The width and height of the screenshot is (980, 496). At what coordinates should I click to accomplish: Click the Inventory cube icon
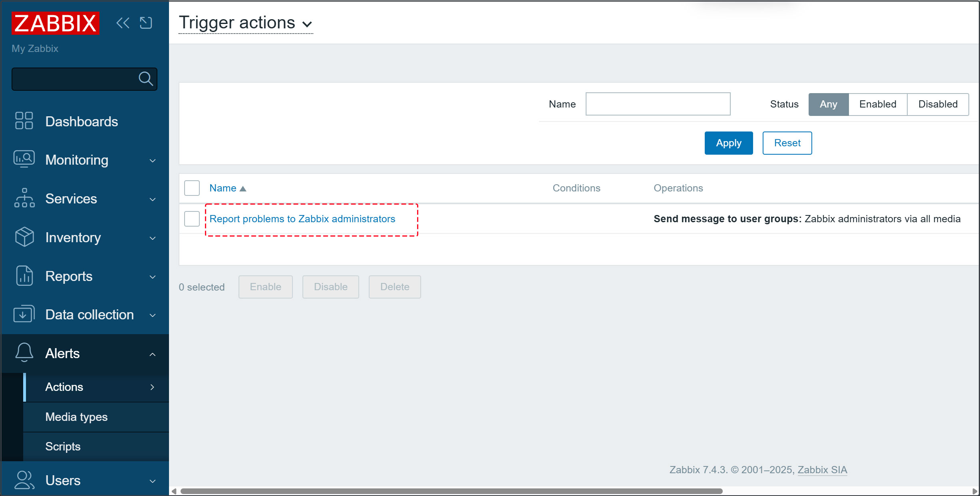pyautogui.click(x=24, y=237)
